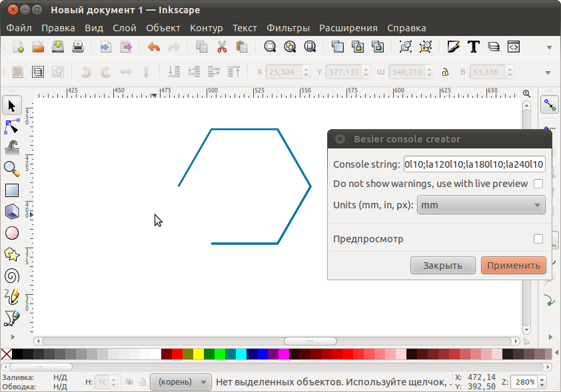This screenshot has height=392, width=561.
Task: Click the Cut scissors icon
Action: (x=222, y=47)
